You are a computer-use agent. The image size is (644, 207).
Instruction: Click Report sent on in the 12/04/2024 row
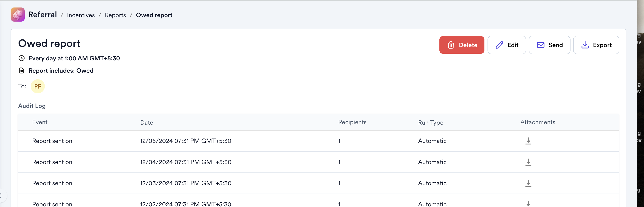[x=52, y=162]
